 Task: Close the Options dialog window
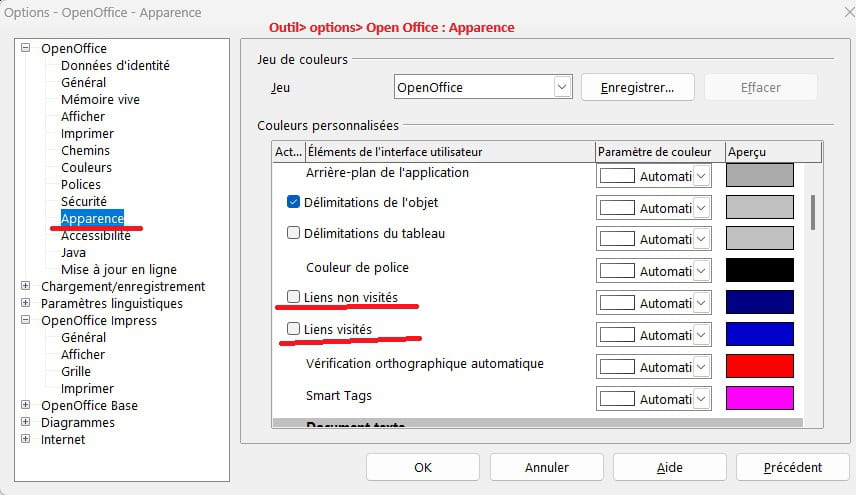click(x=849, y=13)
